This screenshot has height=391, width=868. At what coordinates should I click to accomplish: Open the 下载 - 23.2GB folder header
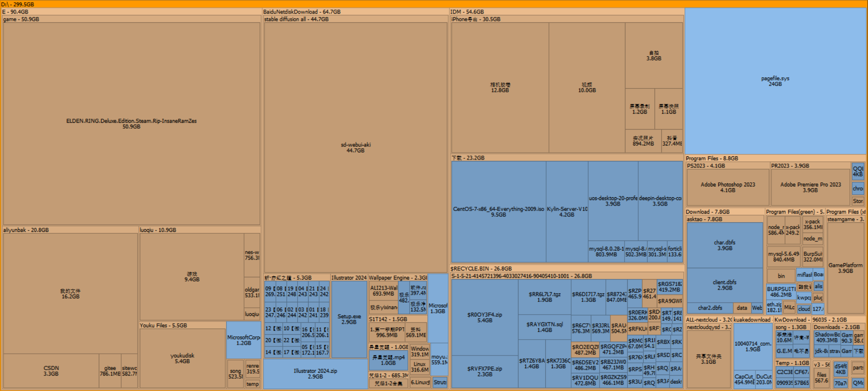click(x=567, y=158)
